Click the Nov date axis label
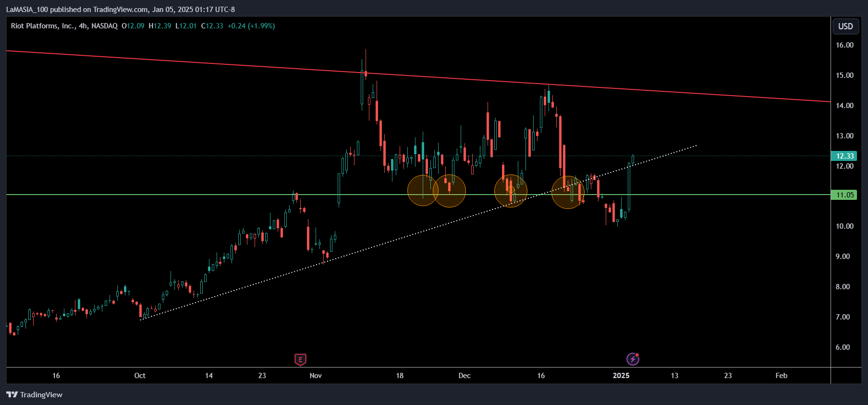Viewport: 868px width, 405px height. (316, 376)
